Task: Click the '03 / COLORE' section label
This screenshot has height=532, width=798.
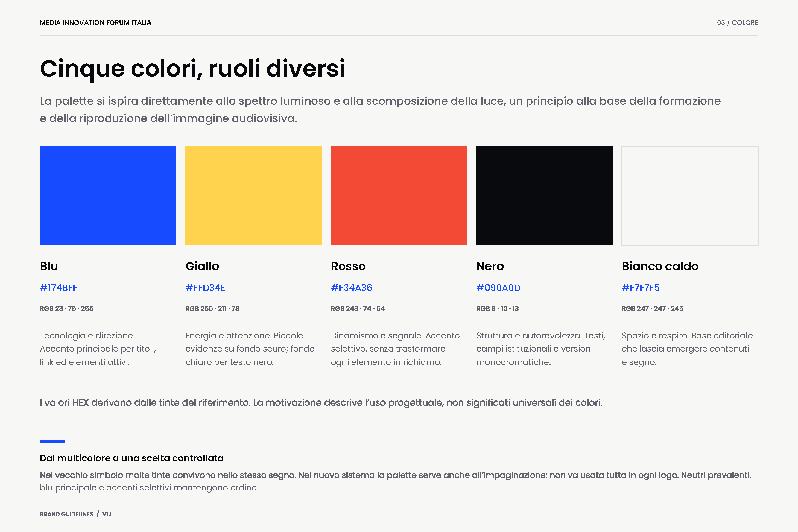Action: click(737, 22)
